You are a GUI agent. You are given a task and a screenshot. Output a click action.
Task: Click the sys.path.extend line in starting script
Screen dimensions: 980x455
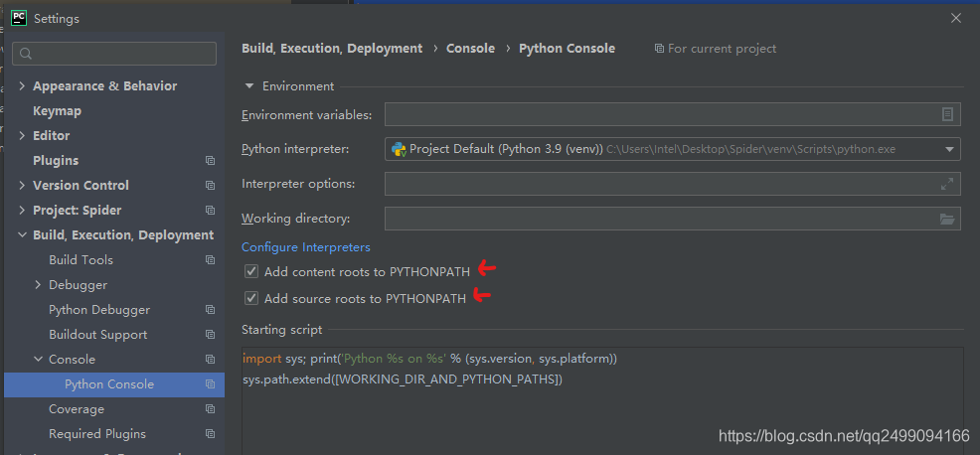coord(402,379)
